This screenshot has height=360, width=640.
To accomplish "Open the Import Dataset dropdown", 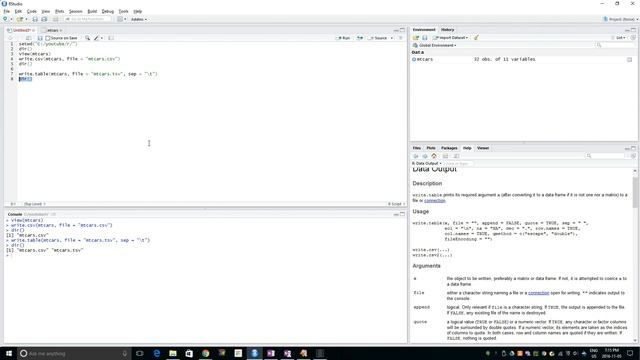I will [x=451, y=38].
